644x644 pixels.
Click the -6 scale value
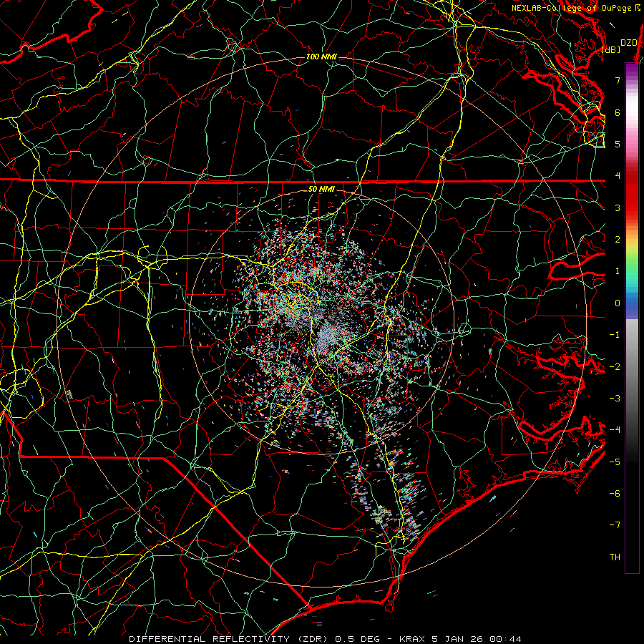click(x=615, y=494)
